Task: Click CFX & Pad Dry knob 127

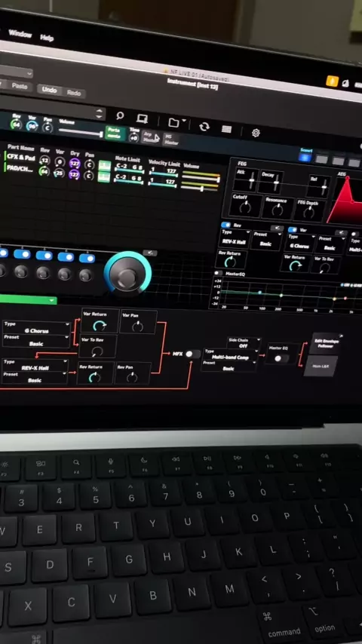Action: point(75,164)
